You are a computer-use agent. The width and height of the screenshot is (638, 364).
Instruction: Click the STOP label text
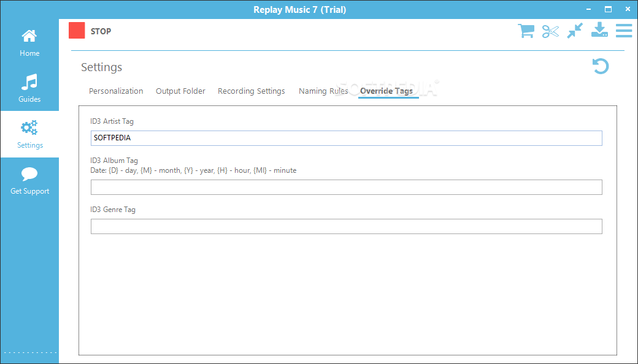pos(101,31)
